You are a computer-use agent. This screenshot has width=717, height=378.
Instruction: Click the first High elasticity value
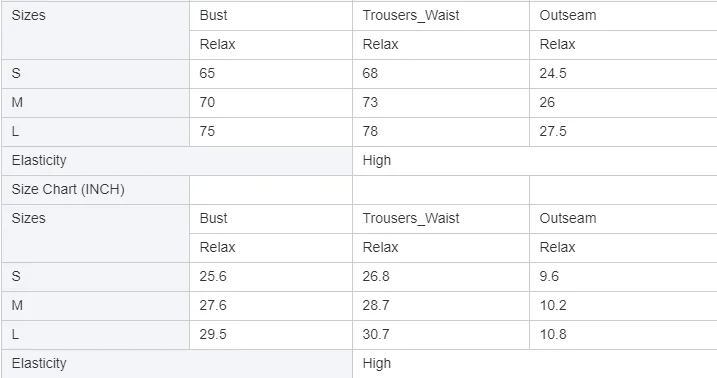point(535,161)
